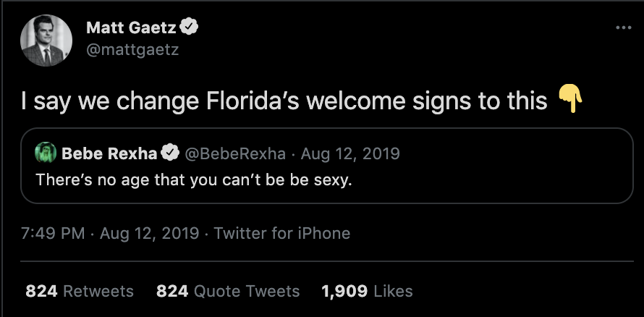Open Bebe Rexha's name in quoted tweet

tap(110, 153)
